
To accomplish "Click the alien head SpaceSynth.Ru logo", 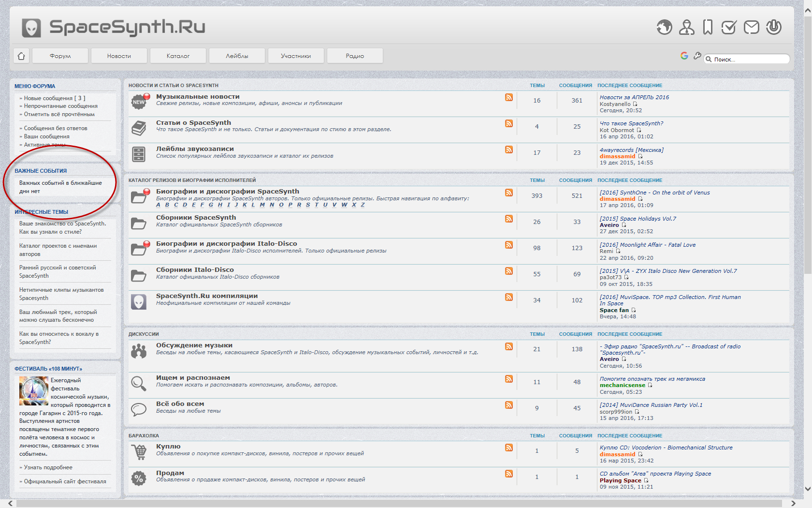I will [x=31, y=28].
